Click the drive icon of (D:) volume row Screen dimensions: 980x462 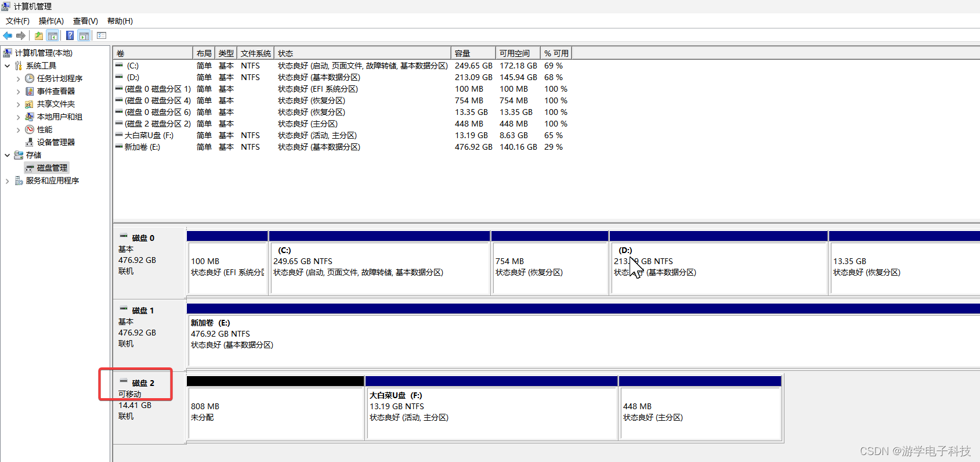[119, 77]
